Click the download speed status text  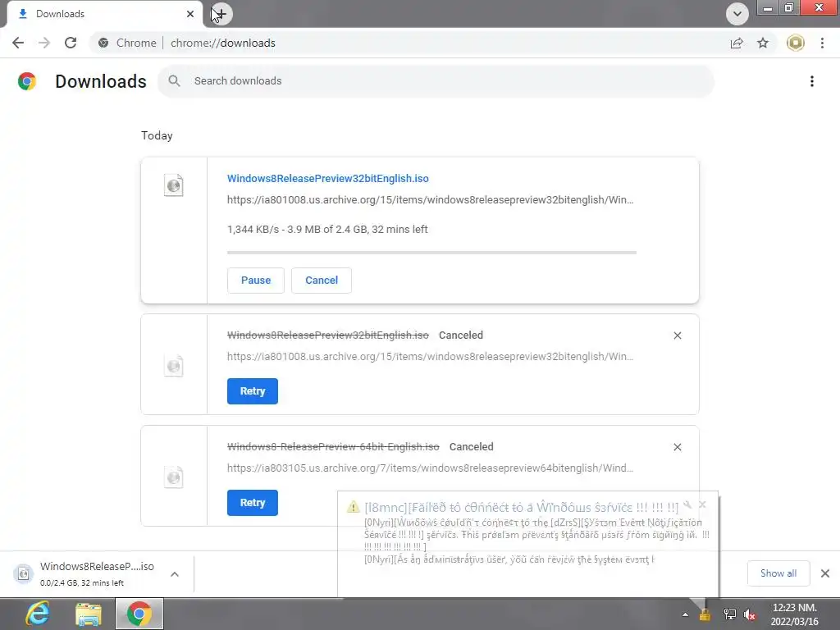pos(327,230)
